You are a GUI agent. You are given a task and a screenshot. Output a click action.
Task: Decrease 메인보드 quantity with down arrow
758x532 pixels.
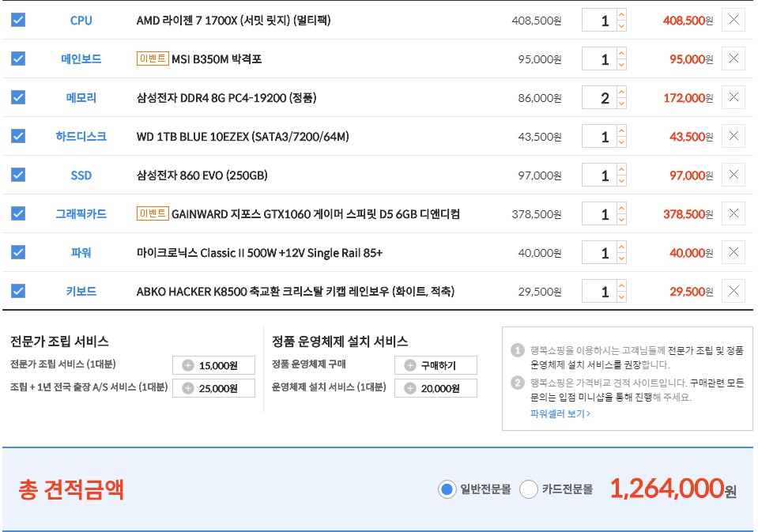click(x=622, y=64)
